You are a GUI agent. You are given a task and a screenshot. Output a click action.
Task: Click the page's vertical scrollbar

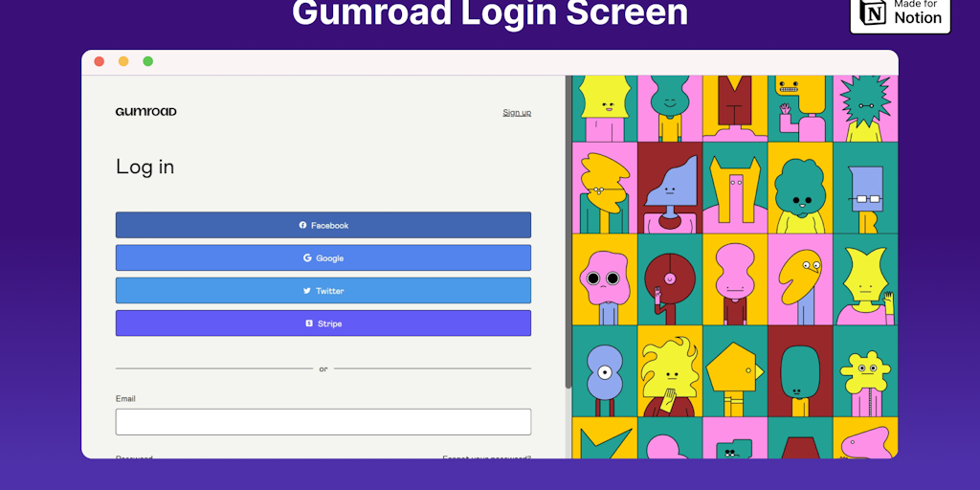(x=568, y=232)
